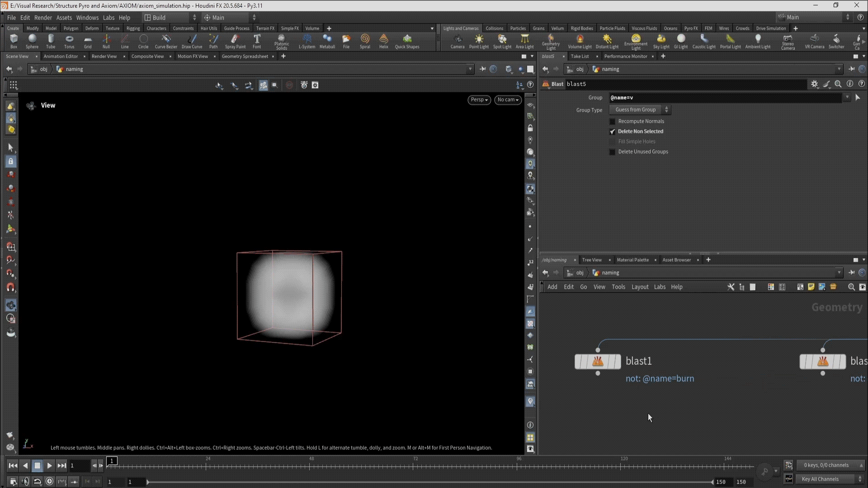Open the Persp viewport menu
The image size is (868, 488).
[x=479, y=100]
